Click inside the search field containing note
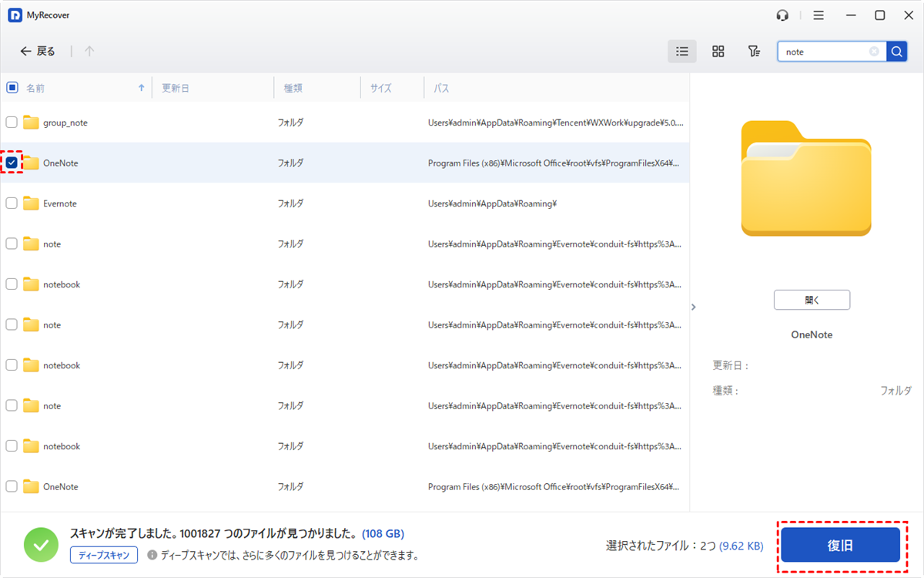 point(824,52)
